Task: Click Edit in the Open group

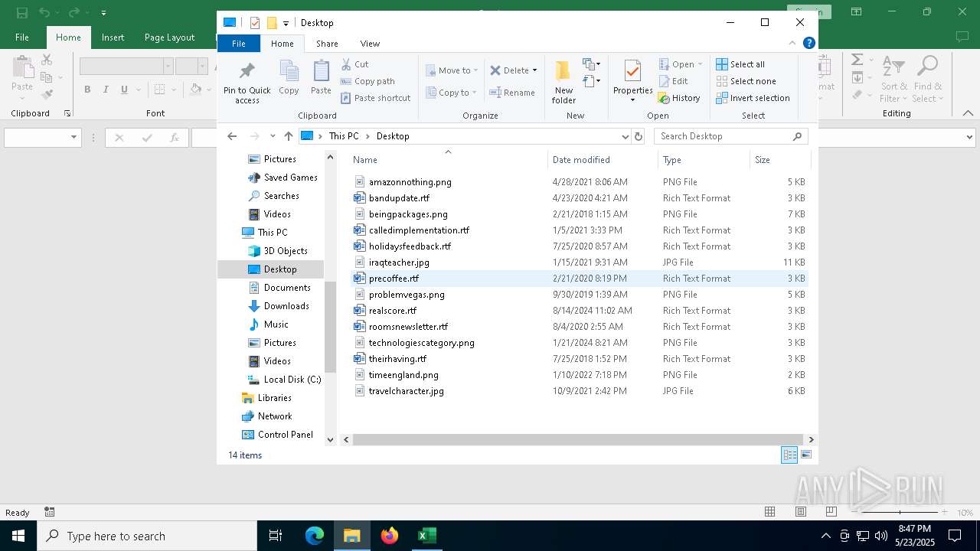Action: tap(673, 81)
